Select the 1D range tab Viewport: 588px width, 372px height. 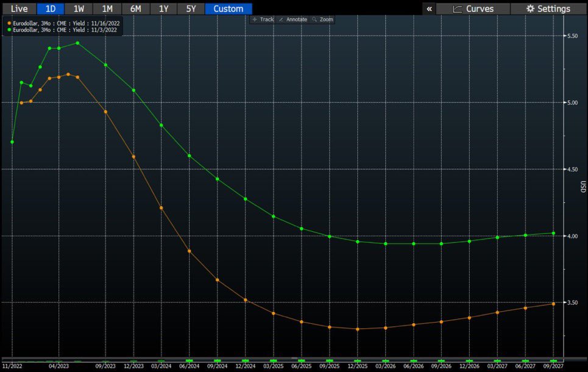point(51,9)
